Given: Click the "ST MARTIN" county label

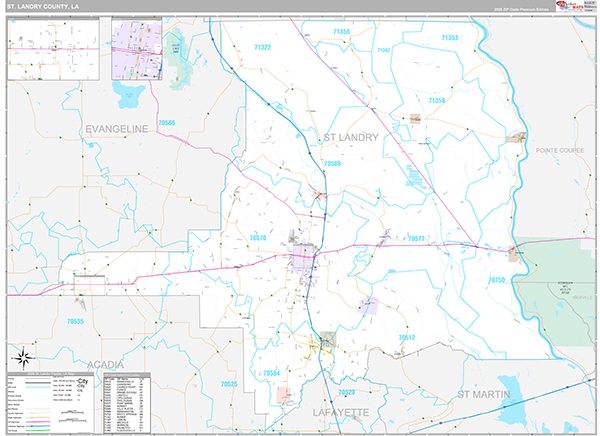Looking at the screenshot, I should 483,395.
